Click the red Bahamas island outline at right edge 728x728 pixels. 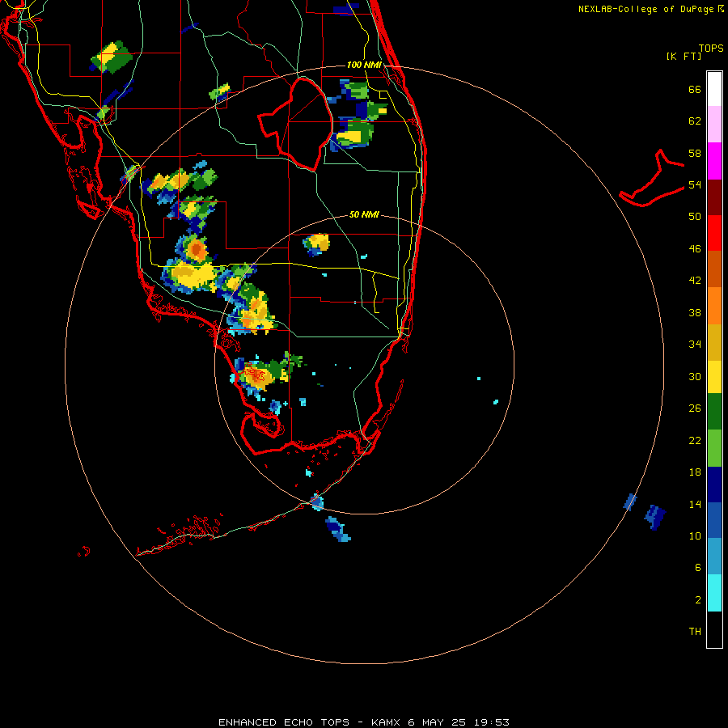coord(652,179)
